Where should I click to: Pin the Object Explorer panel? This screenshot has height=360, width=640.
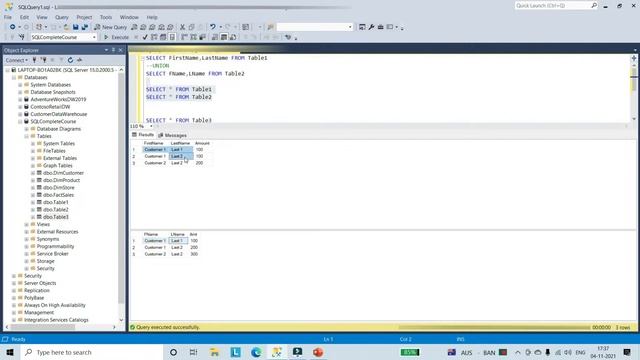click(113, 50)
